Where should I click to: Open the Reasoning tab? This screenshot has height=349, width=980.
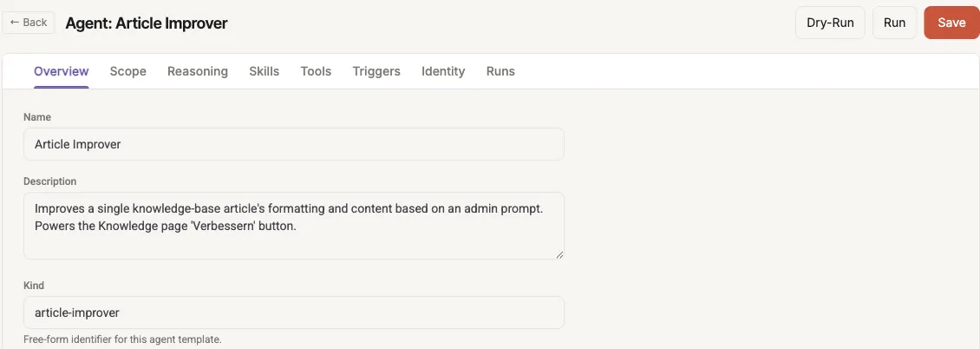click(198, 71)
